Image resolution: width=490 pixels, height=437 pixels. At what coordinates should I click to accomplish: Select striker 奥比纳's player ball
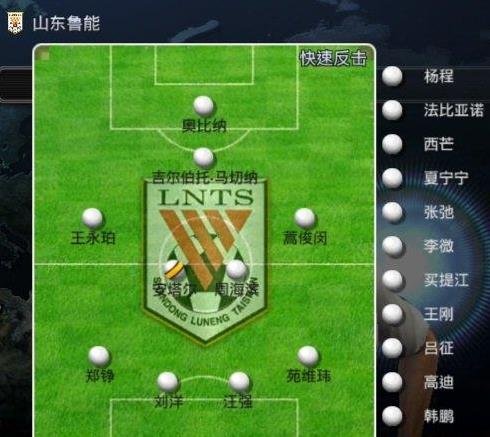tap(203, 106)
